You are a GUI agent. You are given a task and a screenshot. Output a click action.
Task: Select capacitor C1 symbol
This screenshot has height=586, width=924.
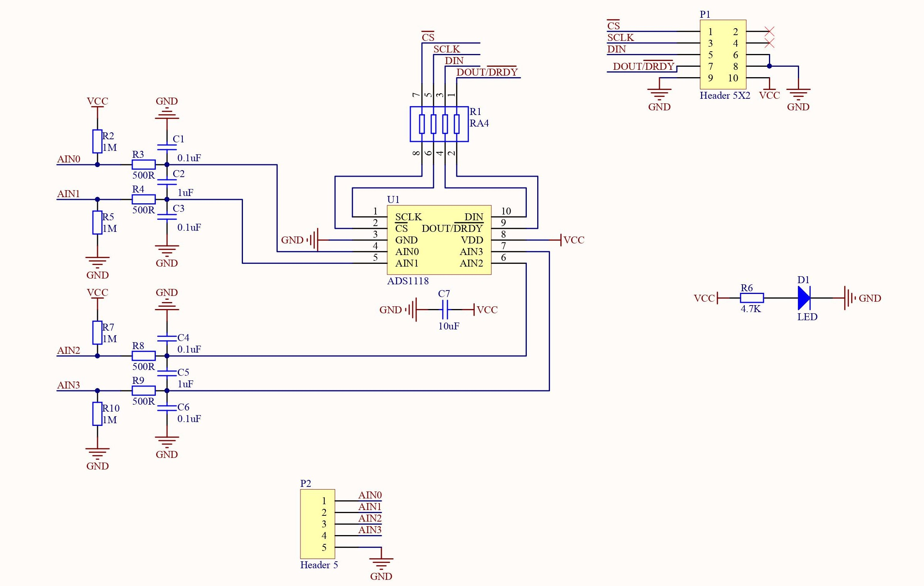[x=167, y=147]
